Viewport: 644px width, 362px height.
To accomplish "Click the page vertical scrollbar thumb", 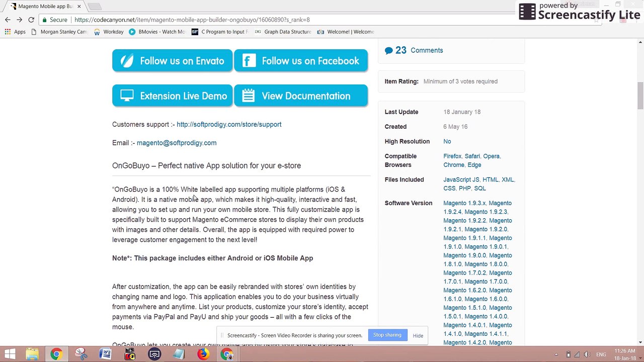I will tap(640, 96).
